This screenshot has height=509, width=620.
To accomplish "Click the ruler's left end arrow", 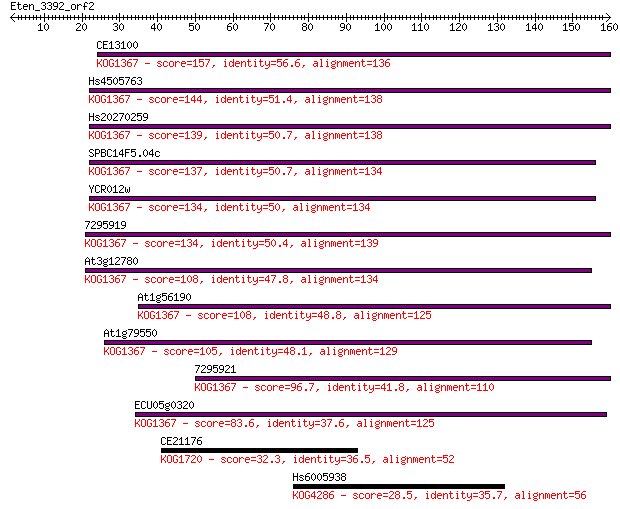I will click(x=13, y=17).
